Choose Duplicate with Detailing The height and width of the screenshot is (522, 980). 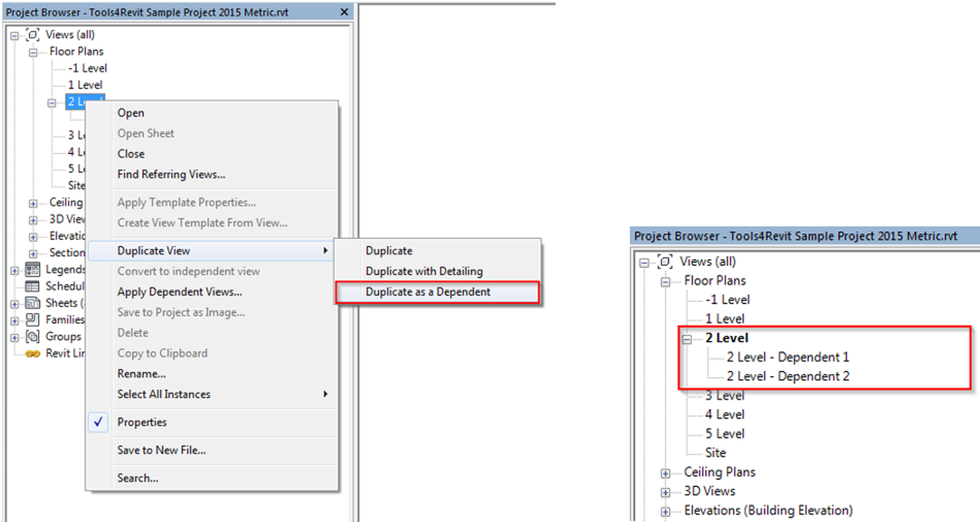tap(423, 271)
